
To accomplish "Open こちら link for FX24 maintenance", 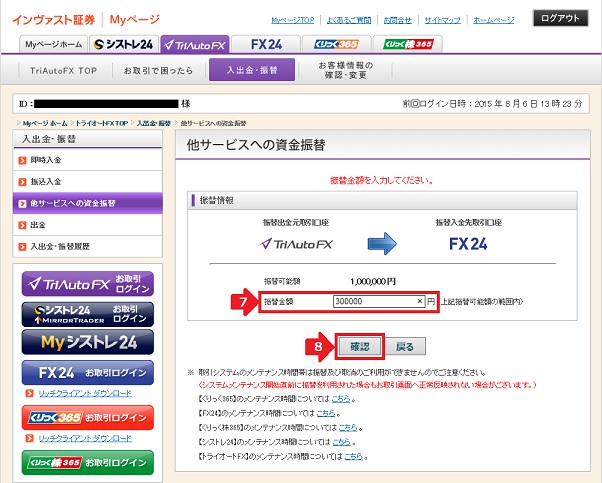I will (x=326, y=413).
